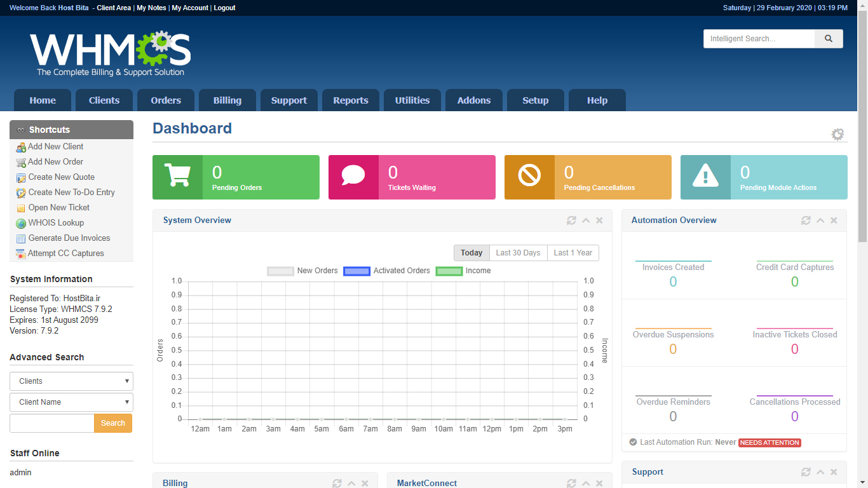Open the Client Area link
Viewport: 868px width, 488px height.
(114, 8)
